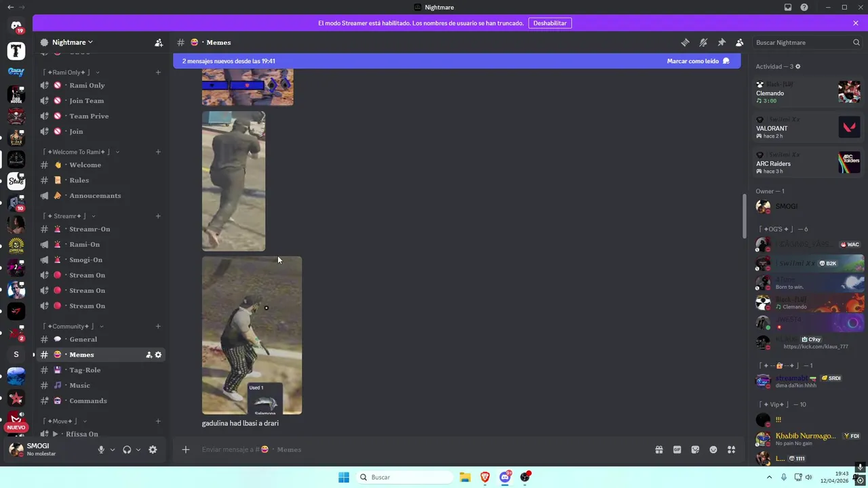
Task: Open the Tag-Role channel
Action: [x=100, y=370]
